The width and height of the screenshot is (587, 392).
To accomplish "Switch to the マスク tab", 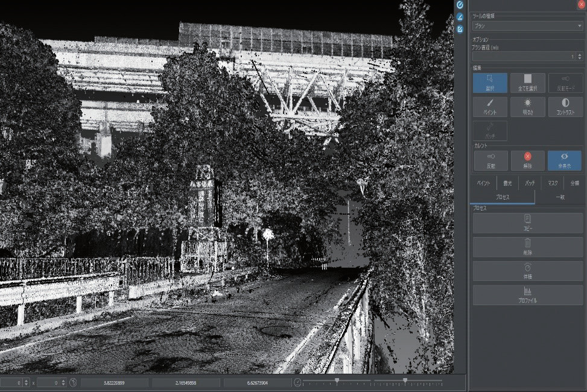I will (x=553, y=183).
